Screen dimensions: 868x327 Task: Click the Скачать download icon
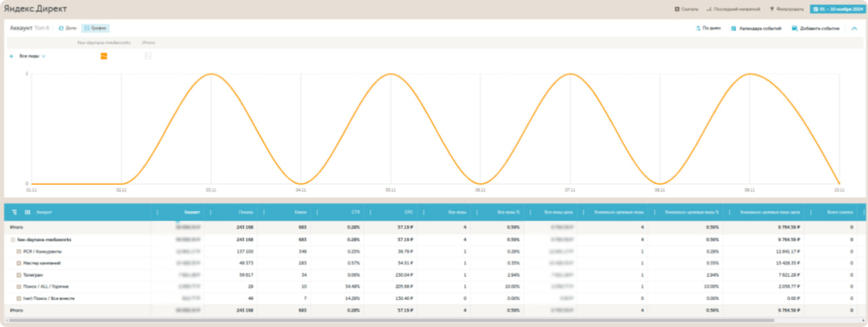(x=677, y=9)
